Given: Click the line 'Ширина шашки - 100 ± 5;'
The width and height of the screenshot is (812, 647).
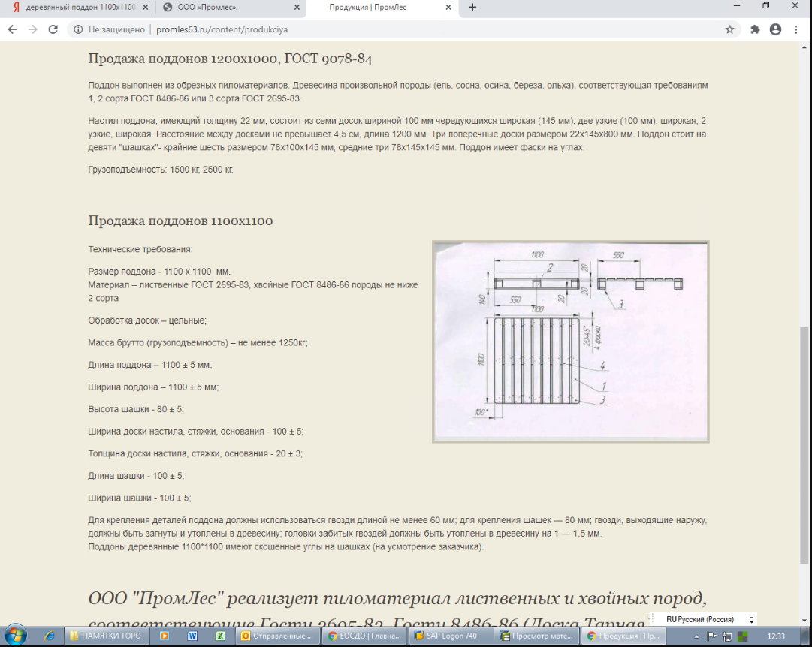Looking at the screenshot, I should click(139, 498).
